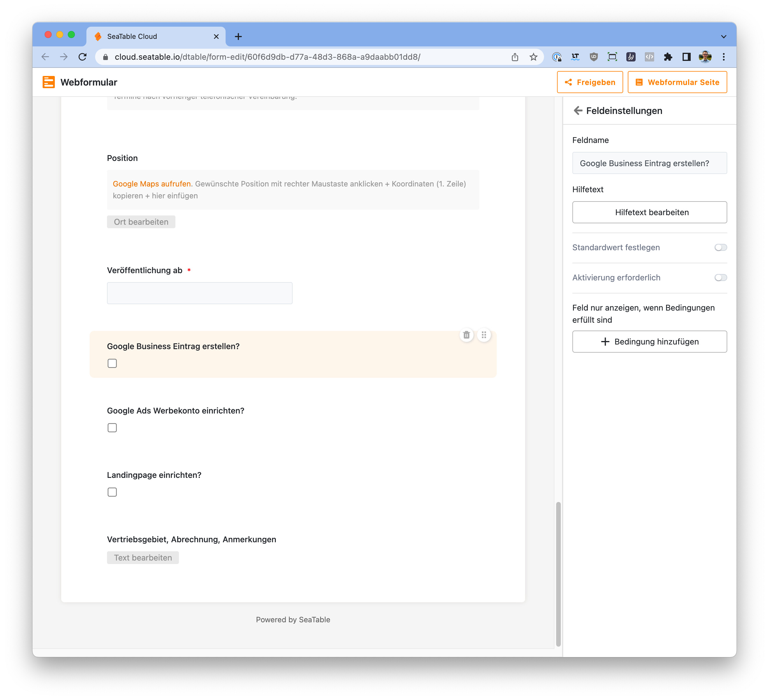Select the SeaTable Cloud tab

[x=153, y=37]
